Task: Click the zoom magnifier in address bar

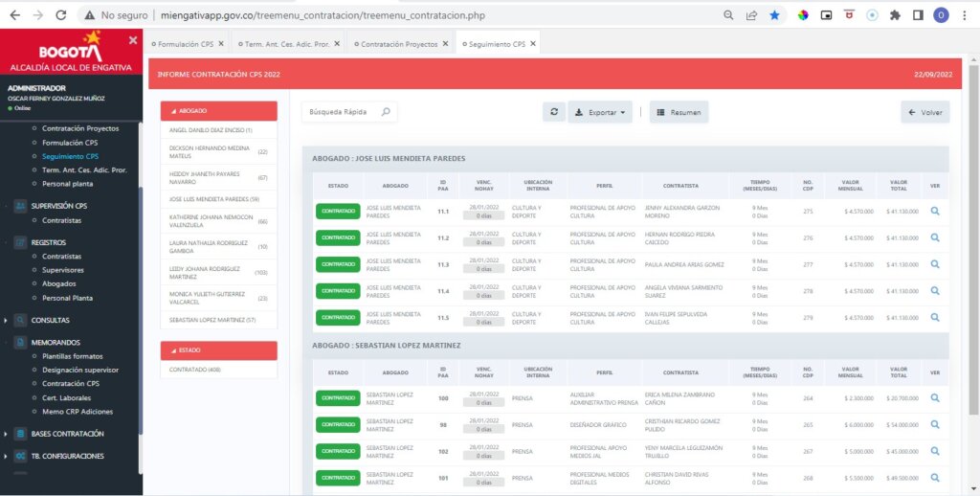Action: (728, 15)
